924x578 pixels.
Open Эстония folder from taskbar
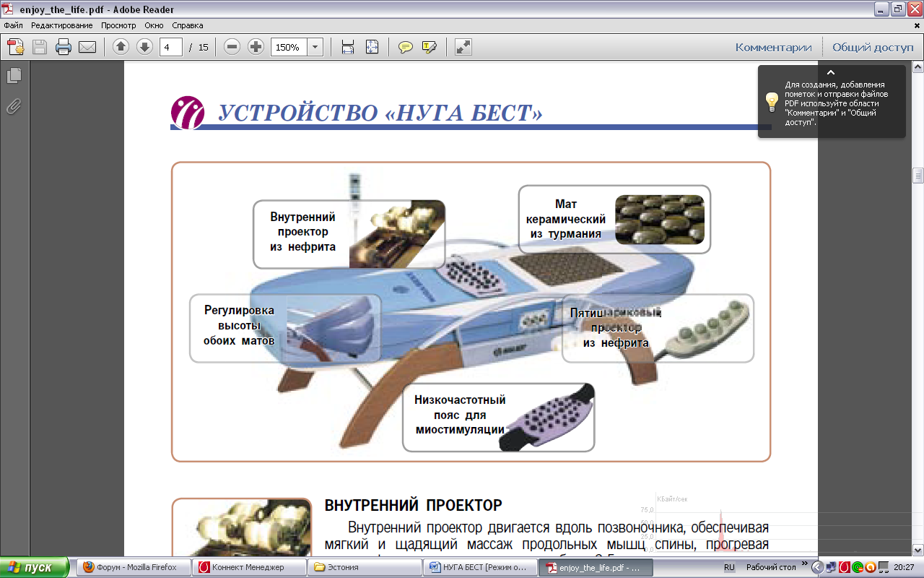[x=365, y=567]
